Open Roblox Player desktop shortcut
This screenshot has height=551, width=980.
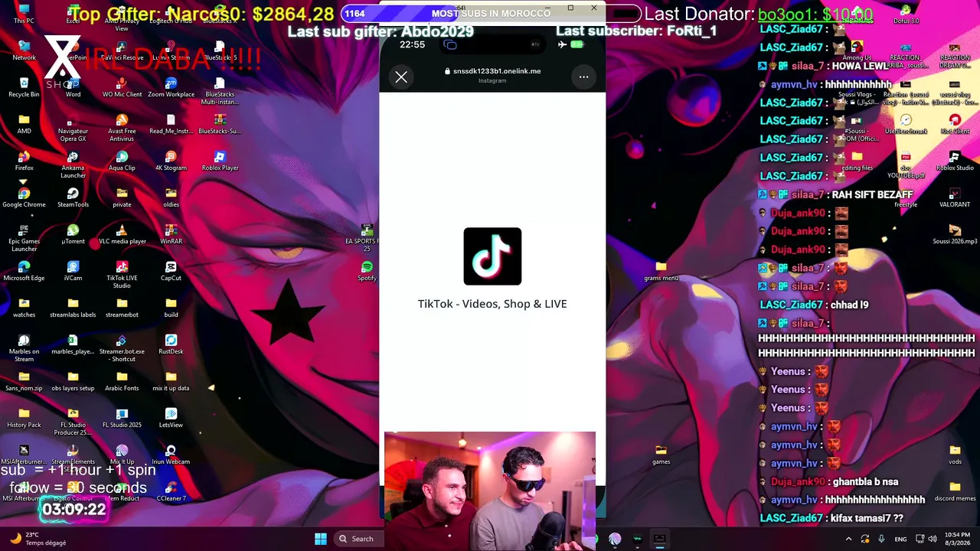220,160
